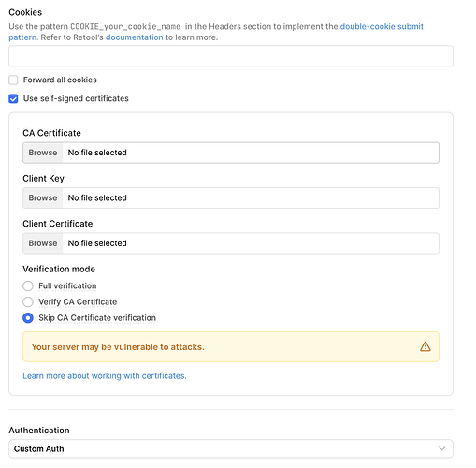476x468 pixels.
Task: Click into the Cookies input field
Action: point(231,56)
